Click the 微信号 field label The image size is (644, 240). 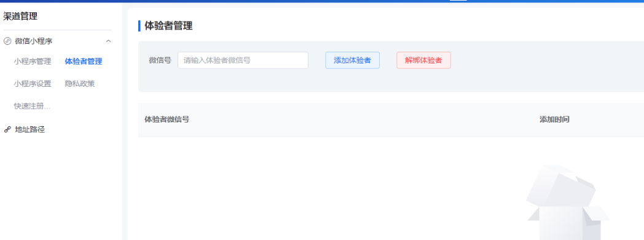click(x=160, y=60)
